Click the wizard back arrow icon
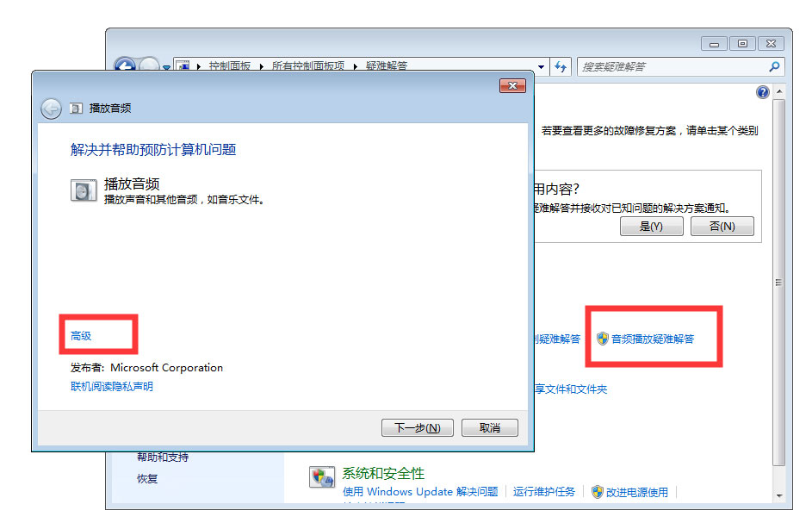 [x=52, y=109]
